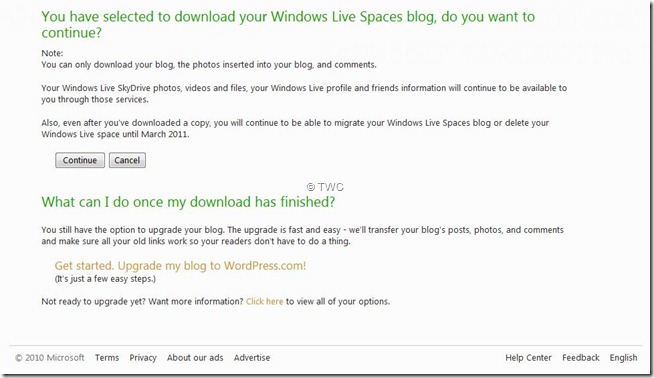Click the 'Note:' label text
This screenshot has width=654, height=378.
click(52, 53)
